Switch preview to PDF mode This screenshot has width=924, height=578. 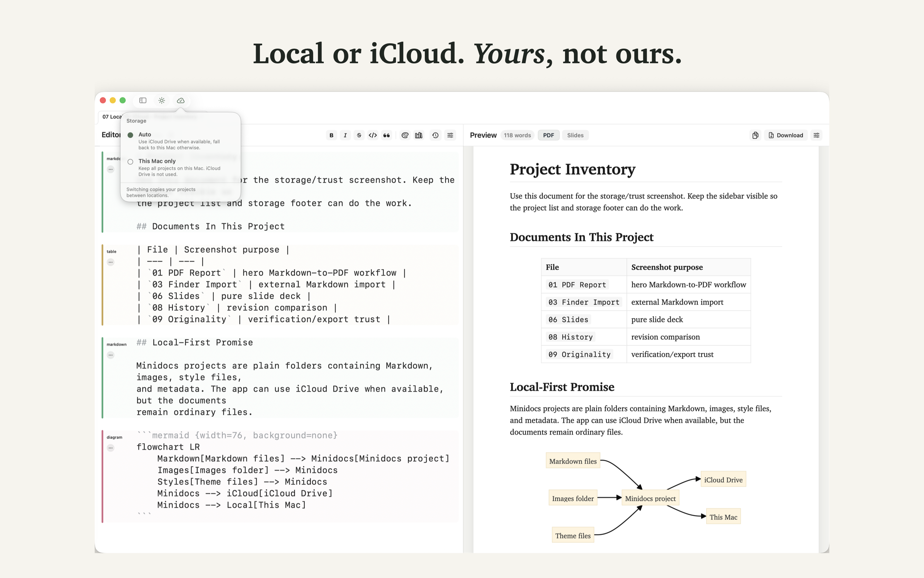[x=548, y=135]
